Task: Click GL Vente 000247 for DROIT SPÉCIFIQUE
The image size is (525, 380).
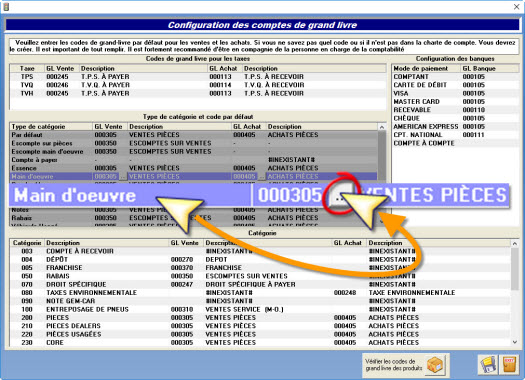Action: tap(182, 284)
